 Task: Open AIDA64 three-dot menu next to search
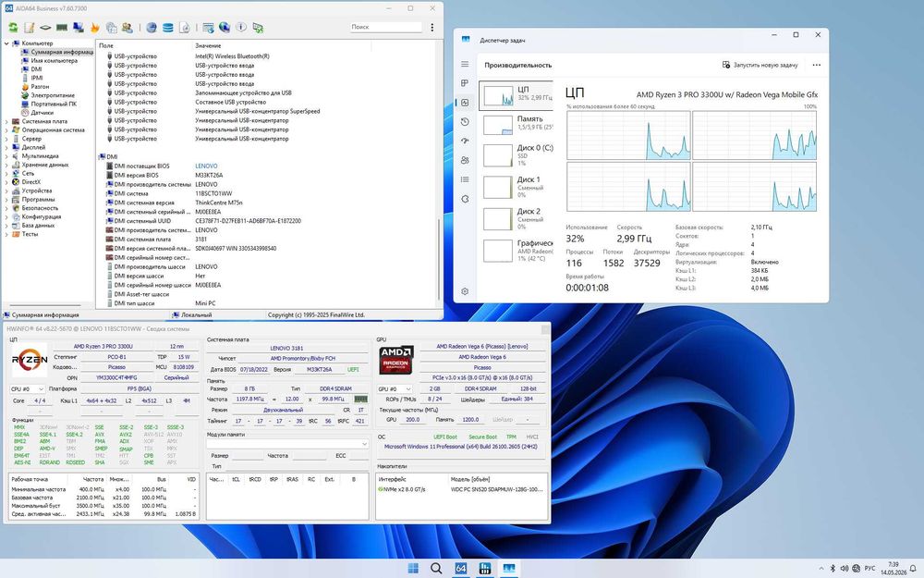[x=432, y=27]
